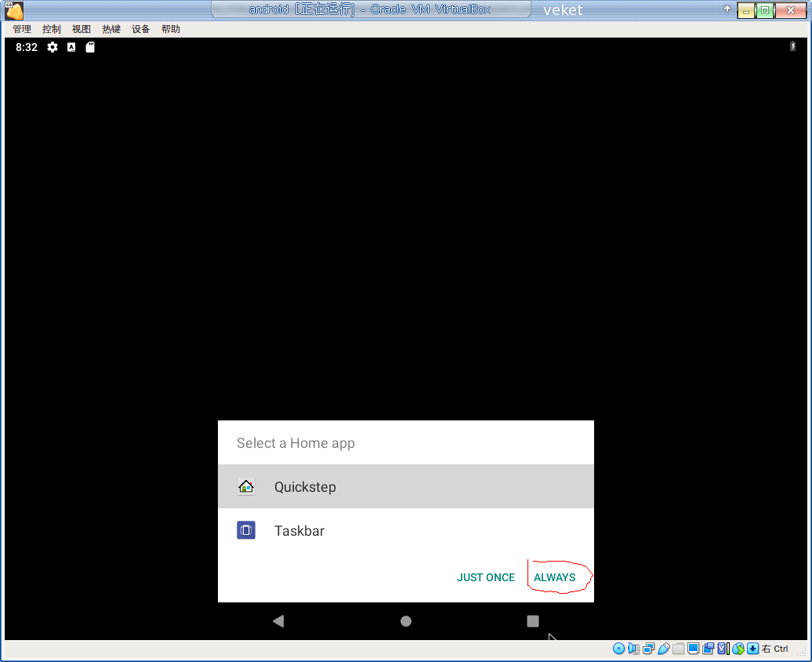Close the VirtualBox window
The height and width of the screenshot is (662, 812).
[x=790, y=10]
